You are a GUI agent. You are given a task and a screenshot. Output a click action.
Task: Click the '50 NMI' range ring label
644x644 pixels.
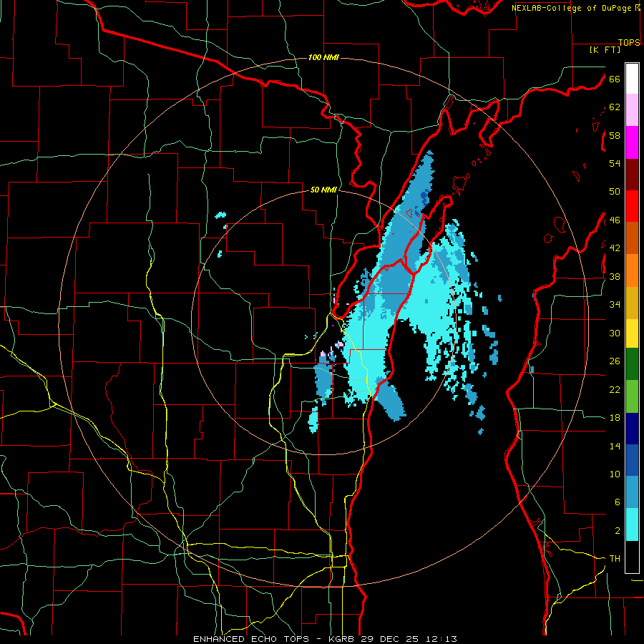323,190
